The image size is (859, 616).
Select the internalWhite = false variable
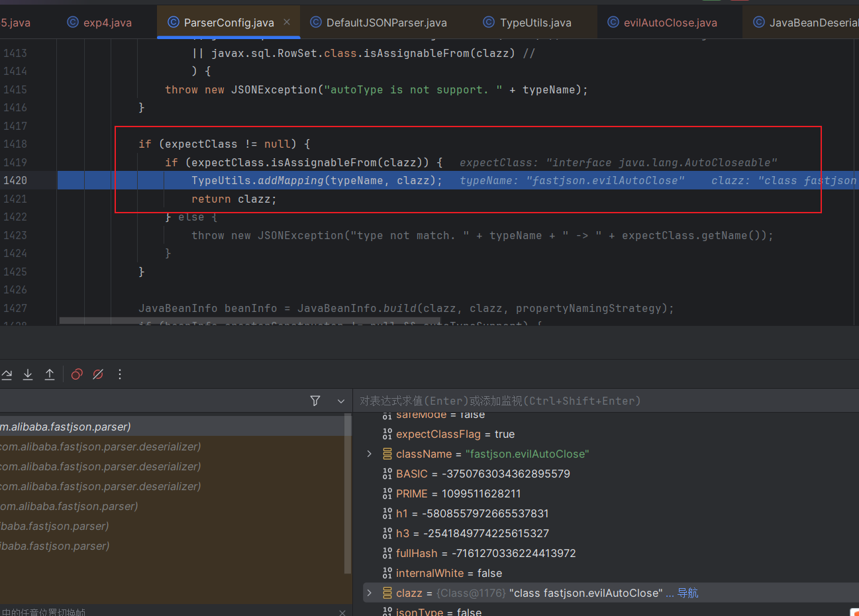click(x=442, y=573)
